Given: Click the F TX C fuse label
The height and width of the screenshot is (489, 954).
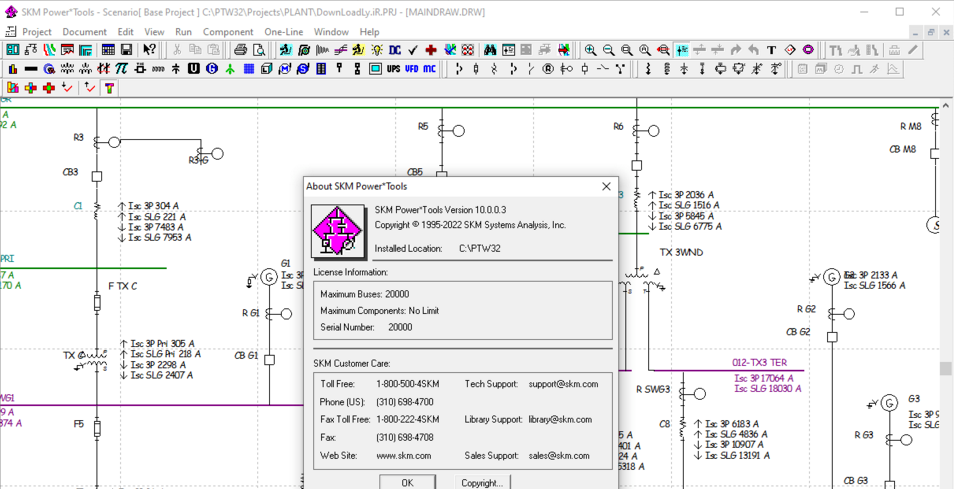Looking at the screenshot, I should point(122,286).
